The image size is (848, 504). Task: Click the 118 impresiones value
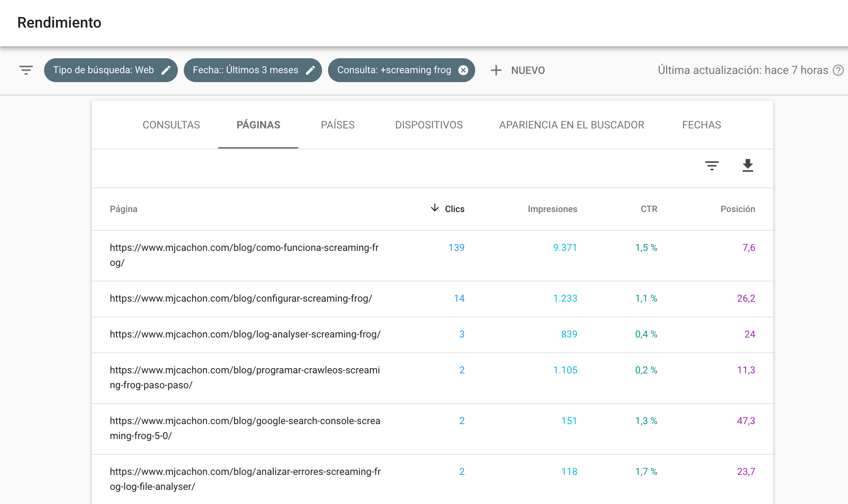[569, 472]
